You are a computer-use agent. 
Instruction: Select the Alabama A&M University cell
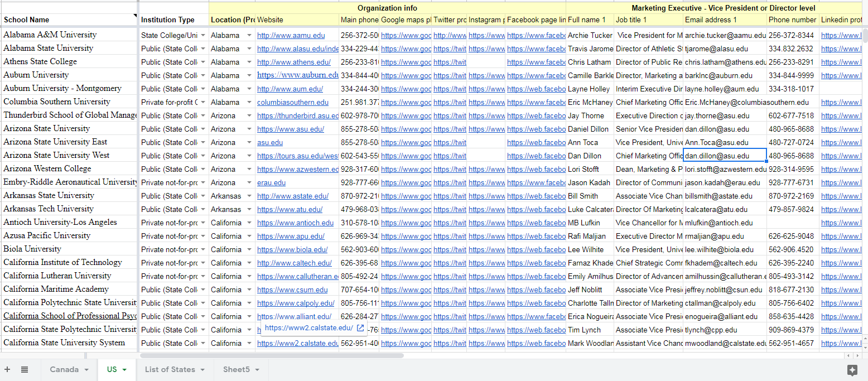point(69,35)
